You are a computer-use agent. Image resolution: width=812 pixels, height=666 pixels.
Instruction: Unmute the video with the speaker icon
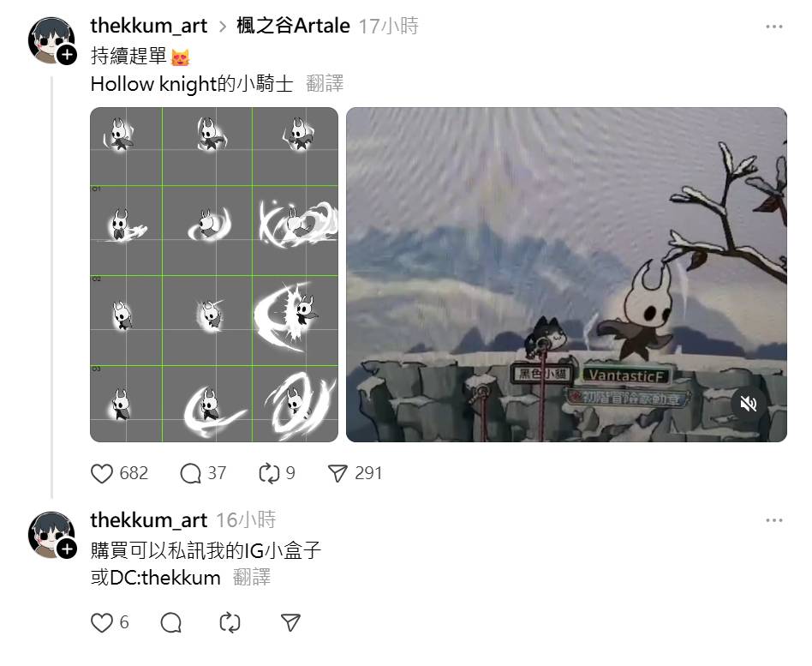click(749, 403)
